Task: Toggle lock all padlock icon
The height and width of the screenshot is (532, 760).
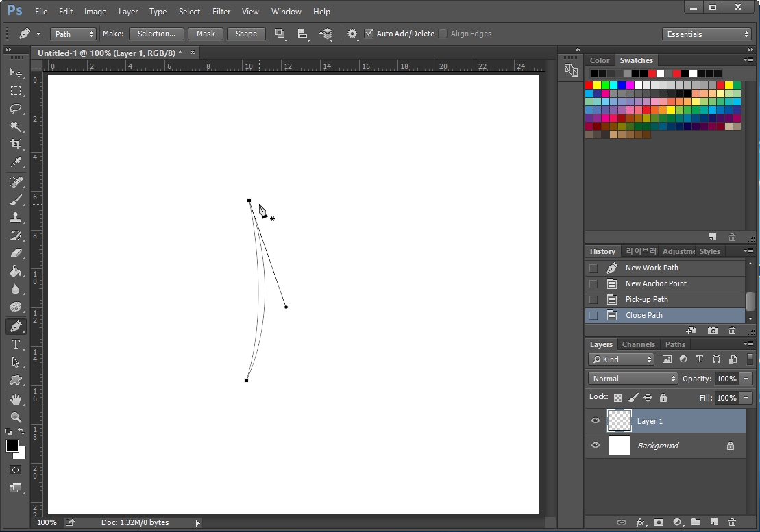Action: [663, 398]
